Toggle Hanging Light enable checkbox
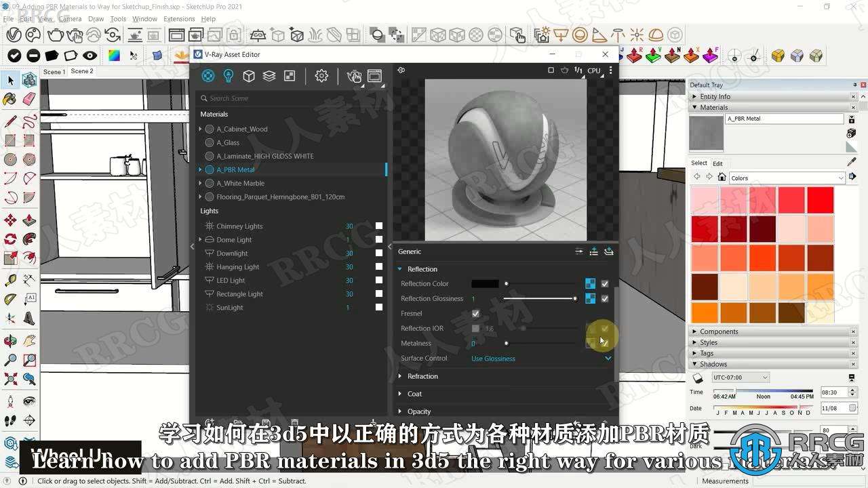 point(379,266)
